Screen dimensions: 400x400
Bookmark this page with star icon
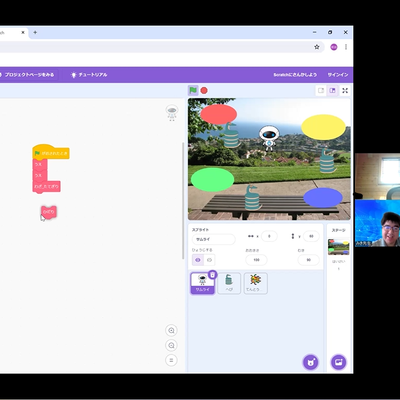(317, 47)
